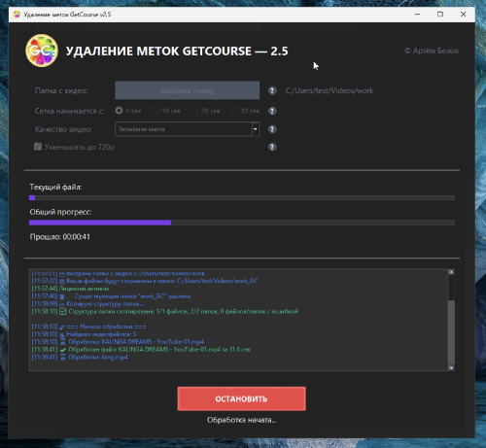Viewport: 486px width, 448px height.
Task: Toggle the Уменьшить до 720p checkbox
Action: (38, 147)
